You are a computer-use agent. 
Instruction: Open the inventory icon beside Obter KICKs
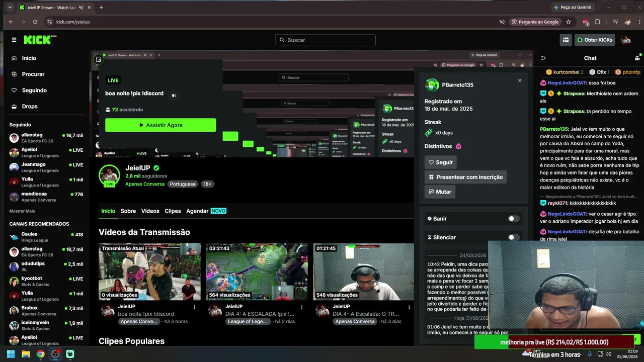tap(566, 40)
